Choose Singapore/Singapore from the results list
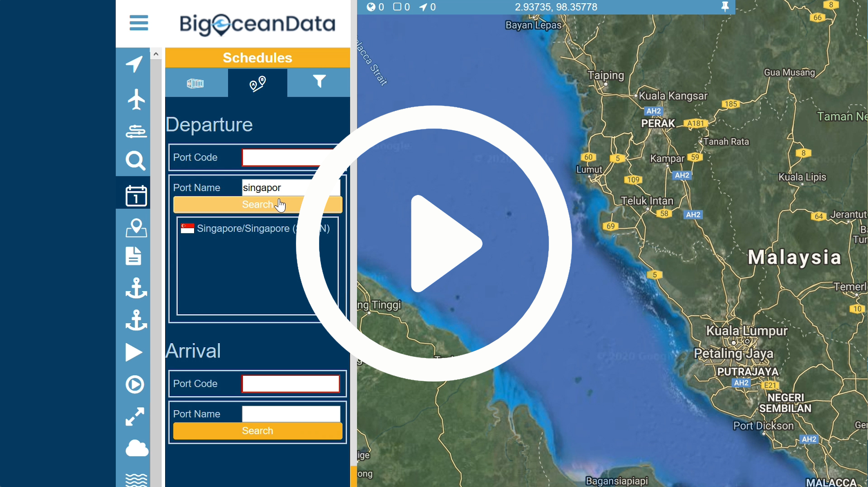This screenshot has width=868, height=487. click(x=255, y=229)
